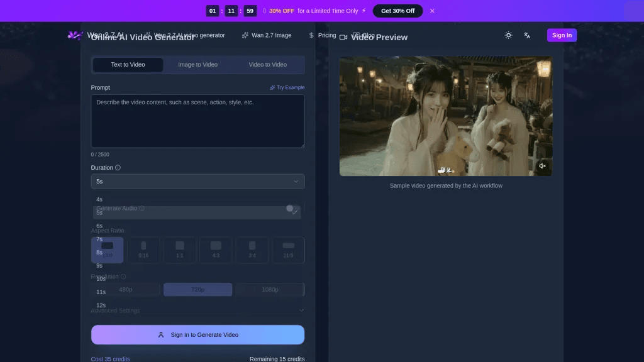This screenshot has width=644, height=362.
Task: Click Sign In to Generate Video
Action: pos(197,334)
